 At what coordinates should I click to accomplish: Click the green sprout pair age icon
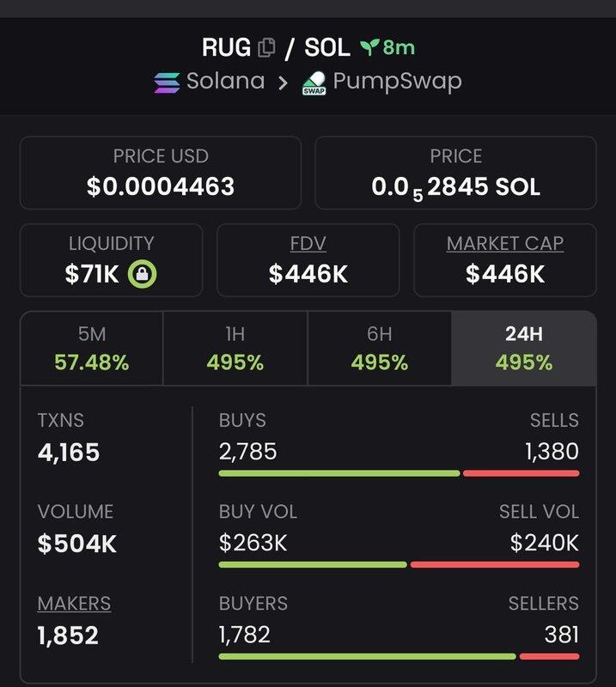pyautogui.click(x=369, y=47)
